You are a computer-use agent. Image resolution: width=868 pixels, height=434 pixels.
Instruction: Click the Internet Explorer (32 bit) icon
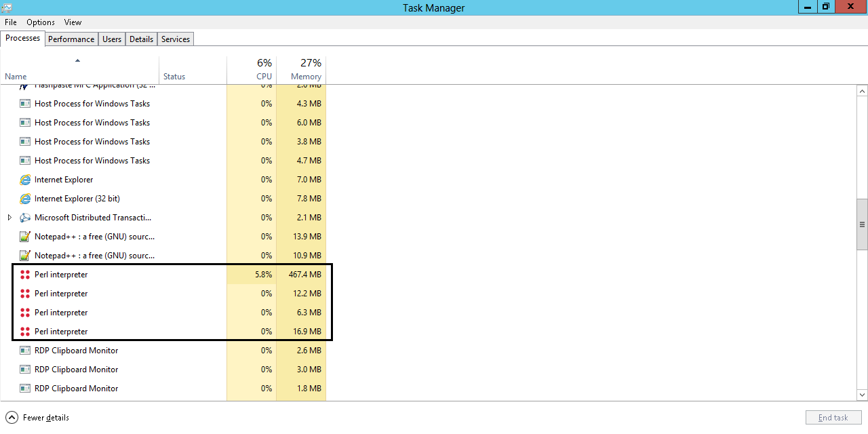coord(24,198)
